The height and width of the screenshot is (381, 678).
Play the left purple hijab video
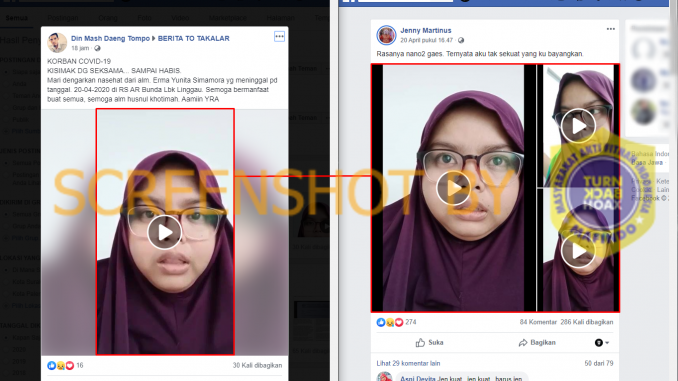point(164,232)
